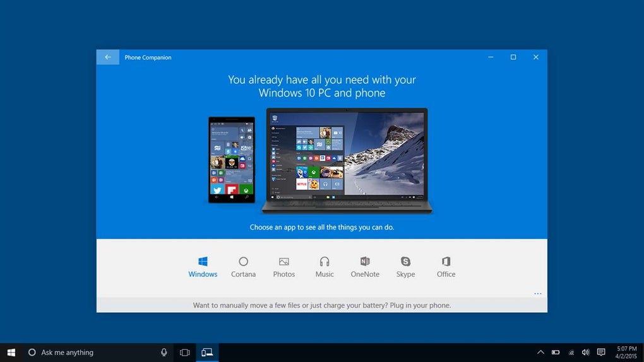Open the three-dot more options menu
This screenshot has width=644, height=362.
[538, 293]
